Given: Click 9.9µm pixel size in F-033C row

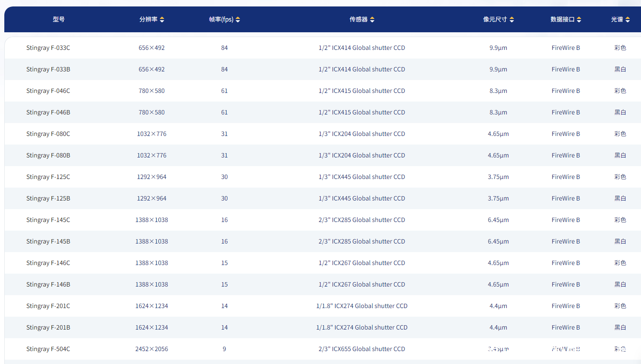Looking at the screenshot, I should coord(498,48).
